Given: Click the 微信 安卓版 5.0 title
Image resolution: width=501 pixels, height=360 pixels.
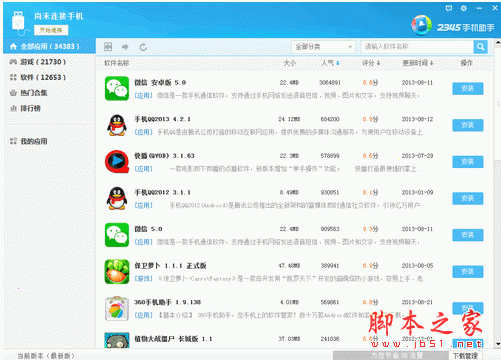Looking at the screenshot, I should (x=160, y=82).
